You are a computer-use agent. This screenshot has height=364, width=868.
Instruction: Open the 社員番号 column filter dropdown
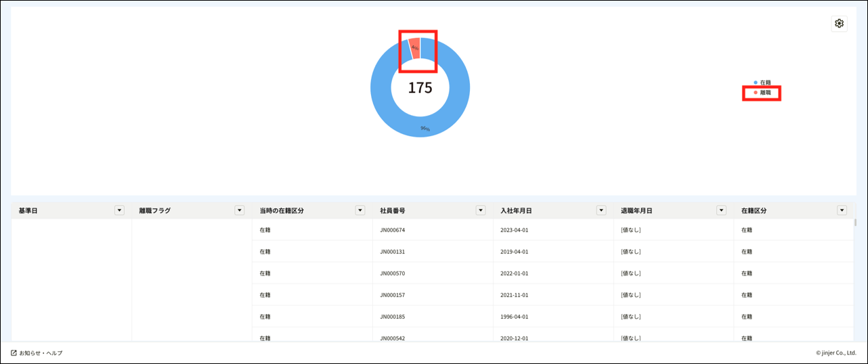pyautogui.click(x=480, y=210)
